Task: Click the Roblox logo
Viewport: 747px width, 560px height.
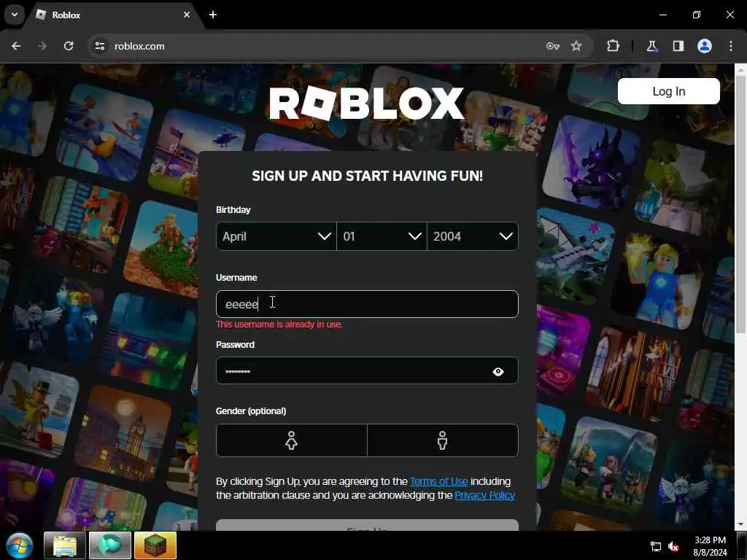Action: [x=366, y=104]
